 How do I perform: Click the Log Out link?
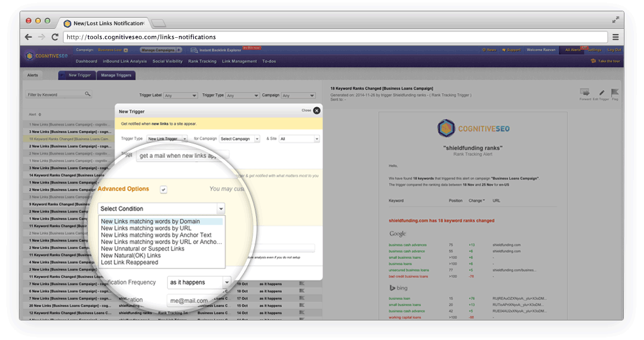point(614,50)
